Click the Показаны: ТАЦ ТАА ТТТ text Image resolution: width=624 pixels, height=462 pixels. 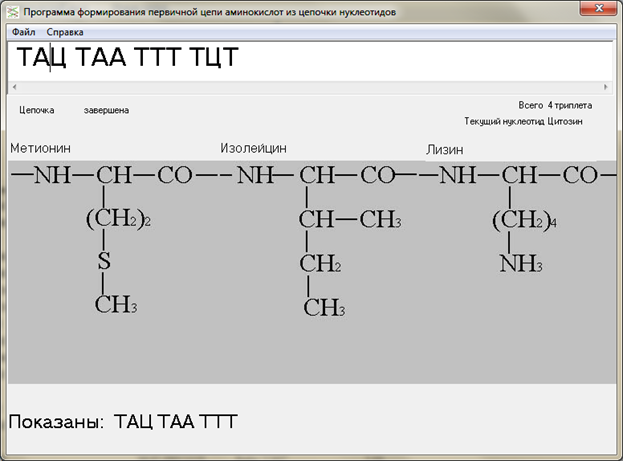(x=122, y=421)
